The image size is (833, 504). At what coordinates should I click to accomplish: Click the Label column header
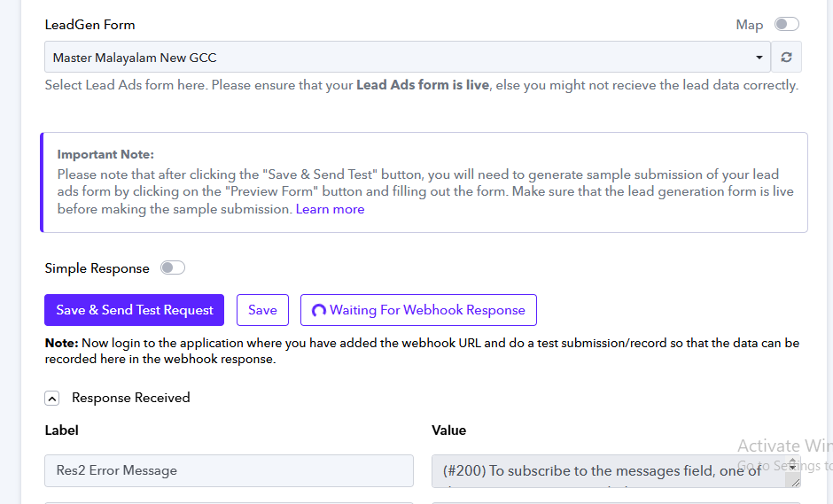pyautogui.click(x=62, y=430)
